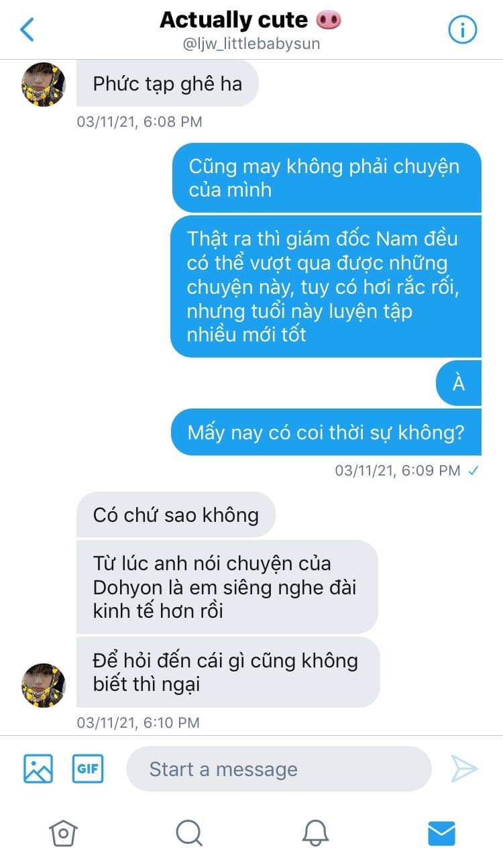Tap the avatar beside 'Phức tạp ghê ha'
Image resolution: width=503 pixels, height=868 pixels.
tap(44, 84)
